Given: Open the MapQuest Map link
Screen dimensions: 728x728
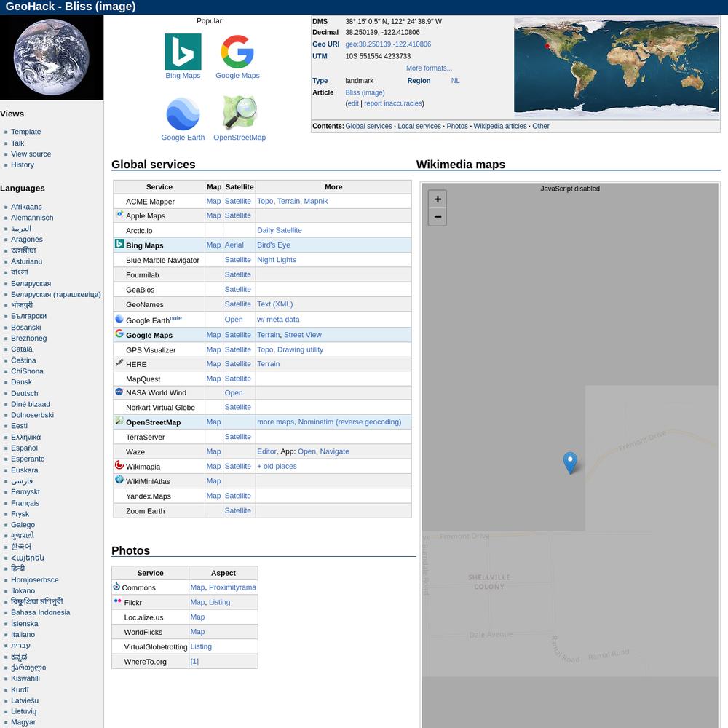Looking at the screenshot, I should pyautogui.click(x=213, y=379).
